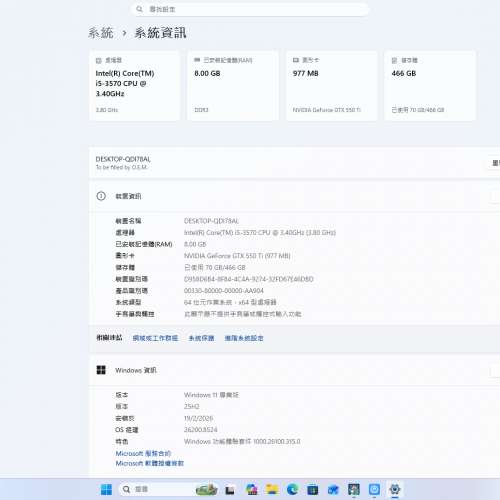Image resolution: width=500 pixels, height=500 pixels.
Task: Open 進階系統設定 related link
Action: click(244, 338)
